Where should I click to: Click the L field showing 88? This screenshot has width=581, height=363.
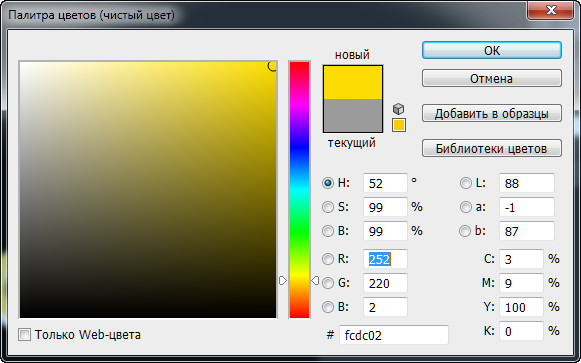(x=527, y=183)
